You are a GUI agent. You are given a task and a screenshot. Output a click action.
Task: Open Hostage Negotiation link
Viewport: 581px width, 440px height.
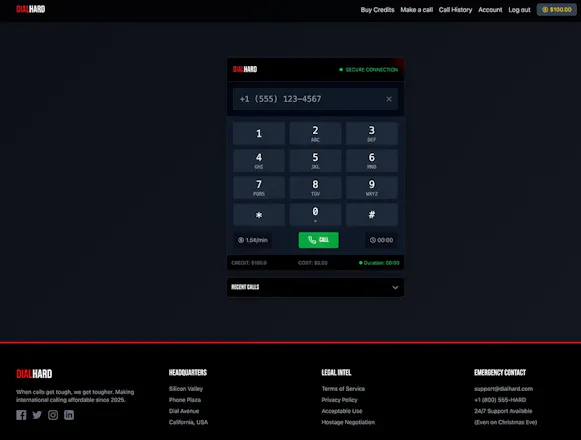348,422
